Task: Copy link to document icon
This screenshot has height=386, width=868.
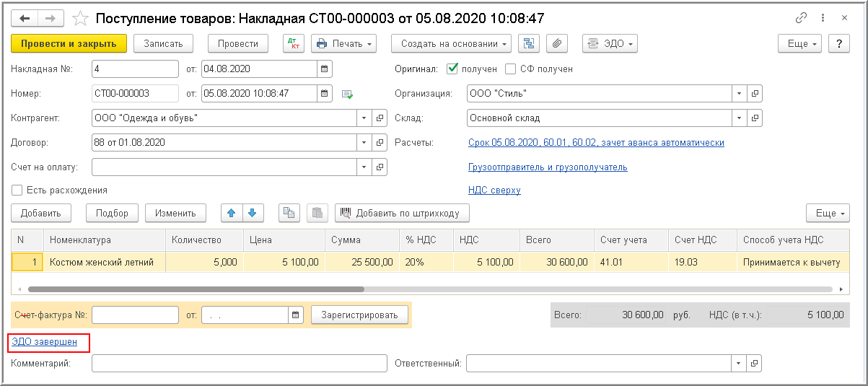Action: point(801,17)
